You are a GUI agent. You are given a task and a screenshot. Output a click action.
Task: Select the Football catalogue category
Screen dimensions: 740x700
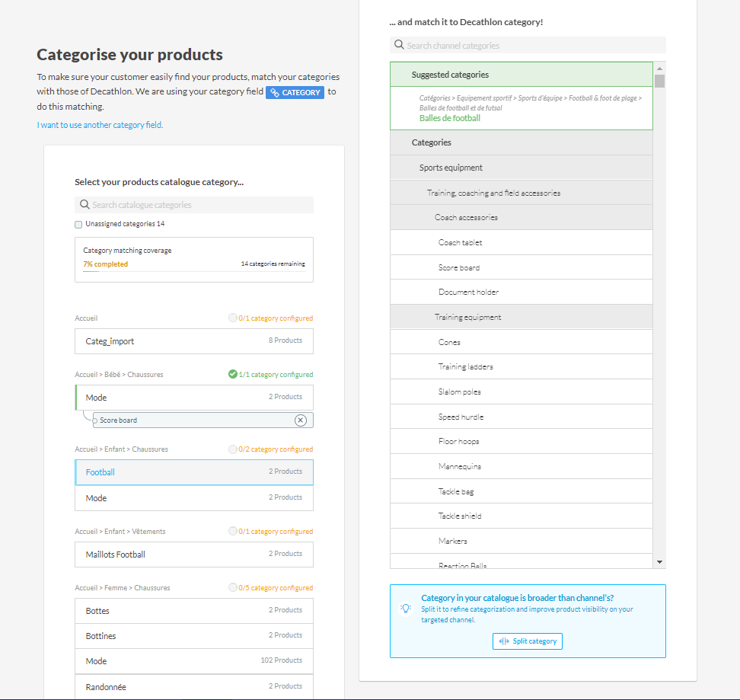pyautogui.click(x=193, y=472)
